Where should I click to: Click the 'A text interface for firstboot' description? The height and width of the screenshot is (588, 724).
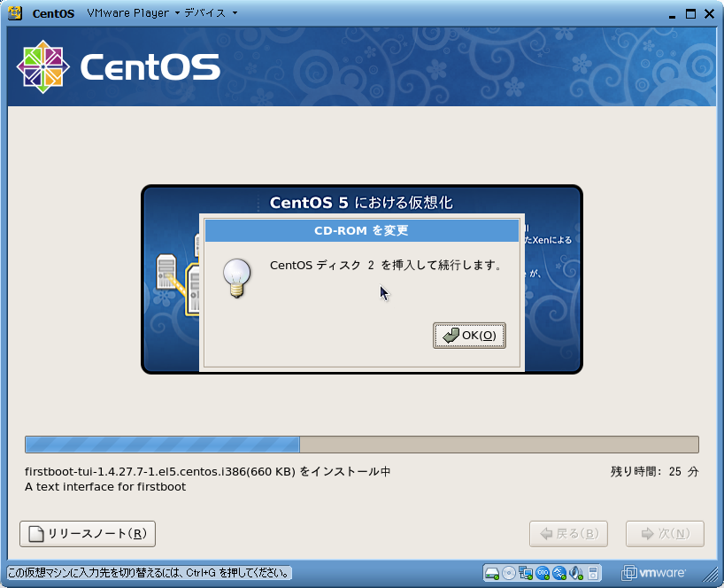pyautogui.click(x=105, y=487)
